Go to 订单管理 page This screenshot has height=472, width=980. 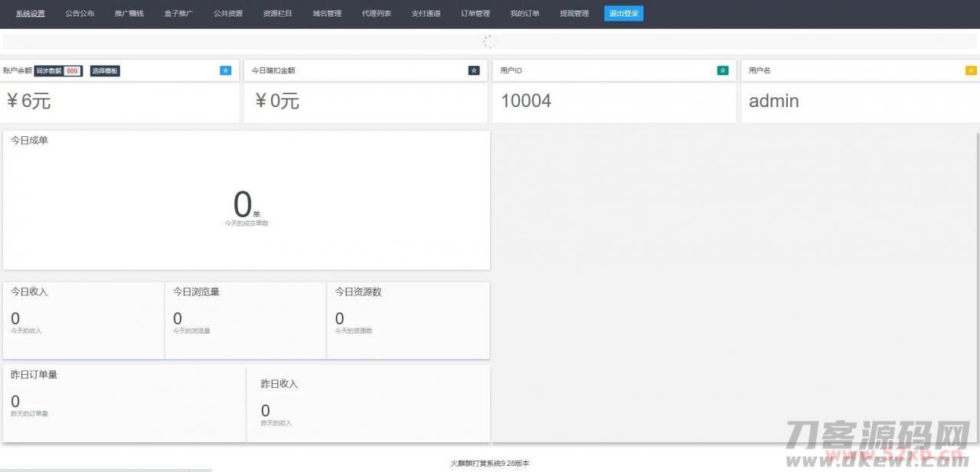pos(475,14)
